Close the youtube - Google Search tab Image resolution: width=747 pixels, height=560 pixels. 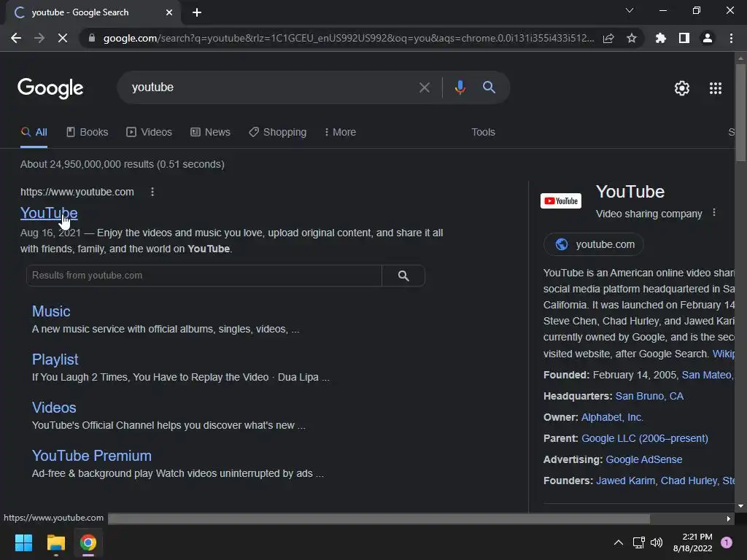coord(169,12)
